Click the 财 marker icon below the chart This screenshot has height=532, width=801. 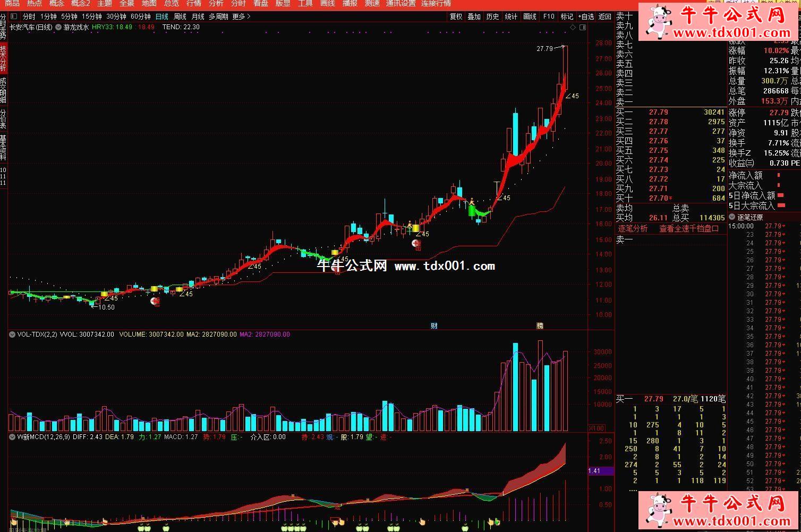pos(434,326)
